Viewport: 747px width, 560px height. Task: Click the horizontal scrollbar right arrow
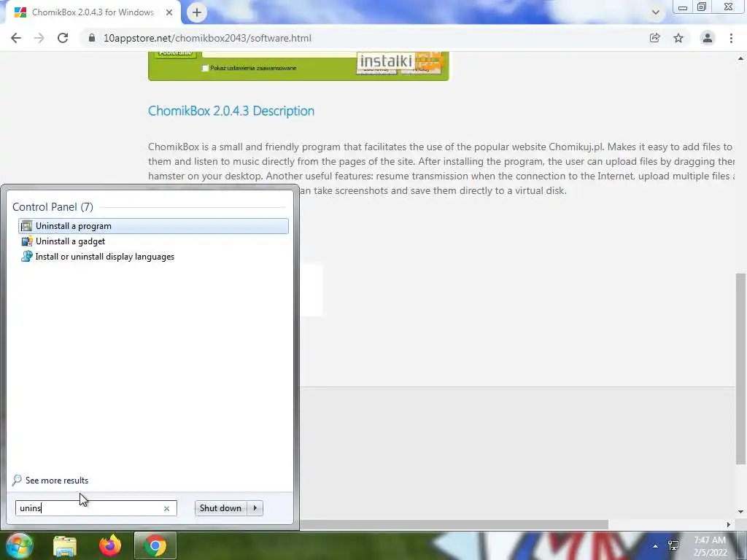[729, 525]
